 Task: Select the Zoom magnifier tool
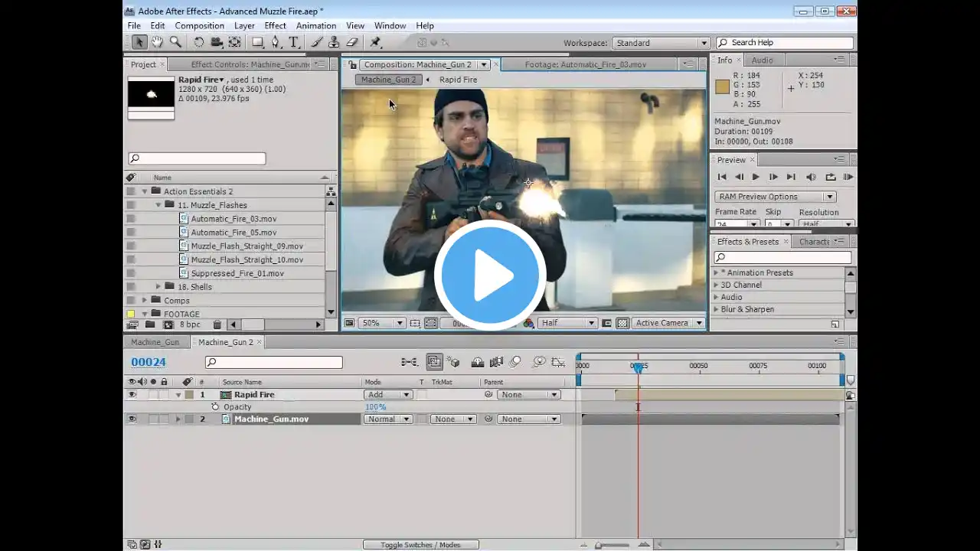[175, 43]
